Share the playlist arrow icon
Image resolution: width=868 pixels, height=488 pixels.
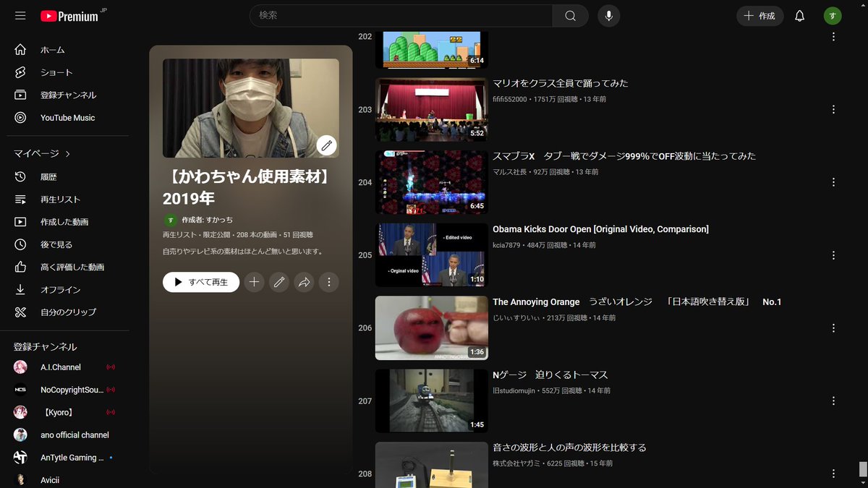[x=304, y=282]
